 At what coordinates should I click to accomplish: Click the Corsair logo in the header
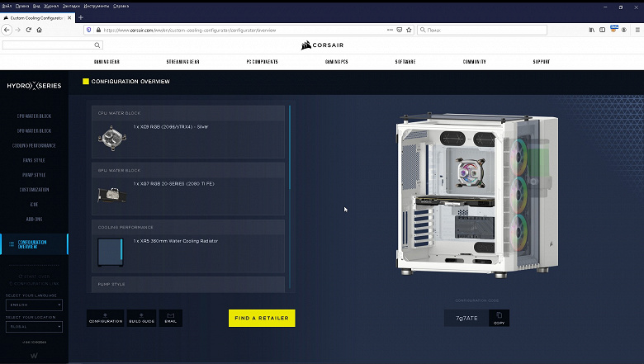pyautogui.click(x=322, y=45)
